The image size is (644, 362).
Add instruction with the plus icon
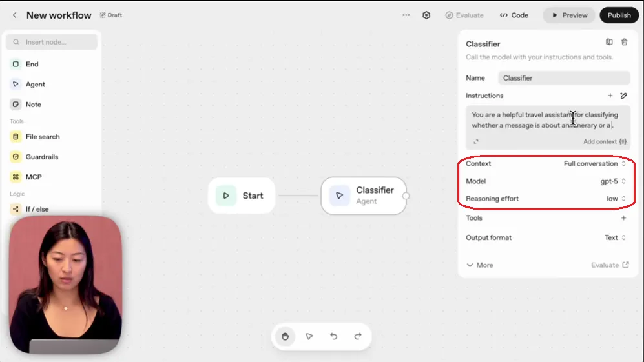[x=610, y=96]
